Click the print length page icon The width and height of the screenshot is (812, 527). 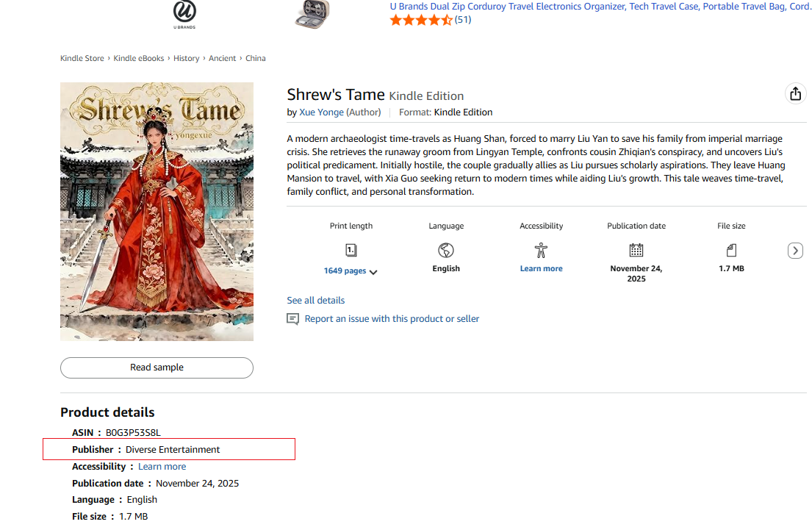pos(351,250)
